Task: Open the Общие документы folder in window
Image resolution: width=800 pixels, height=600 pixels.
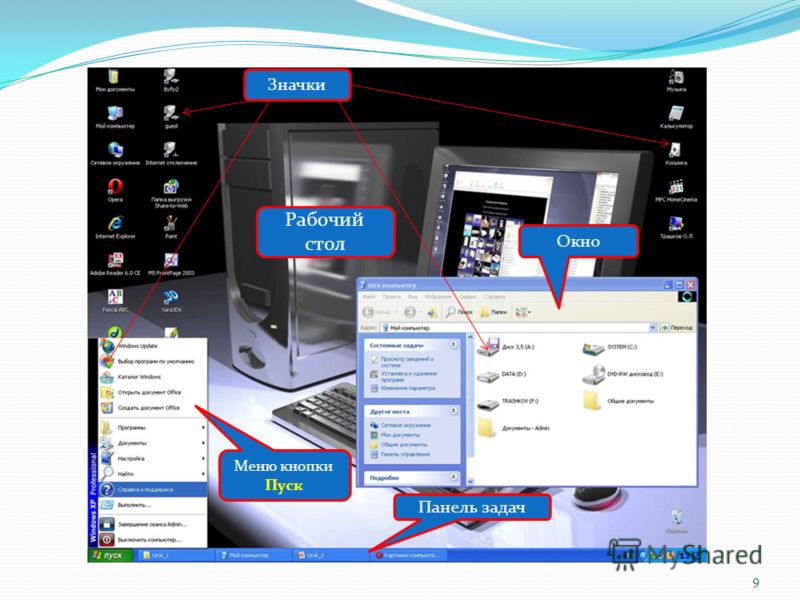Action: tap(618, 402)
